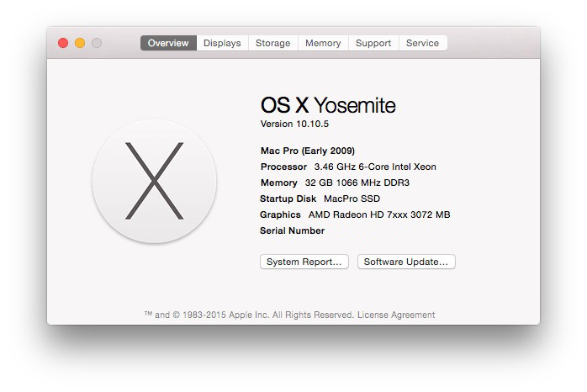Open the Support tab
Viewport: 587px width, 392px height.
(x=373, y=43)
